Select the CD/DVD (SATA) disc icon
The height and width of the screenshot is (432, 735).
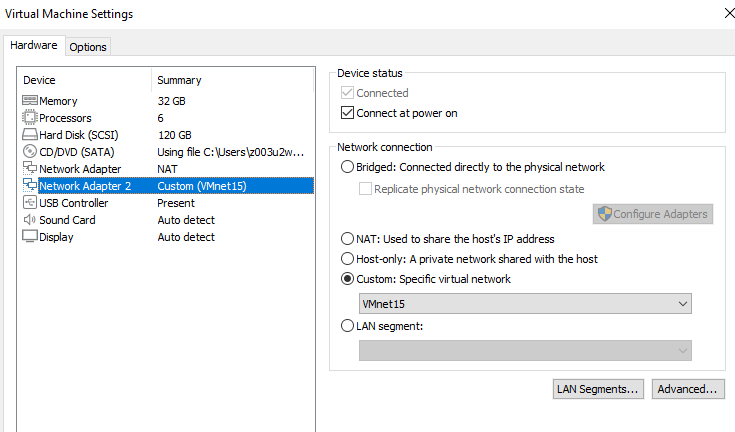click(29, 152)
